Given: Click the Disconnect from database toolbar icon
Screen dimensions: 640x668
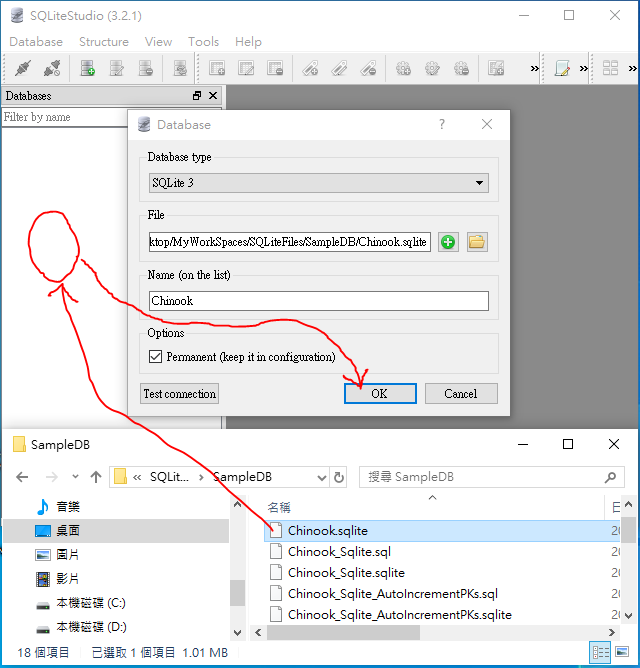Looking at the screenshot, I should pos(52,68).
